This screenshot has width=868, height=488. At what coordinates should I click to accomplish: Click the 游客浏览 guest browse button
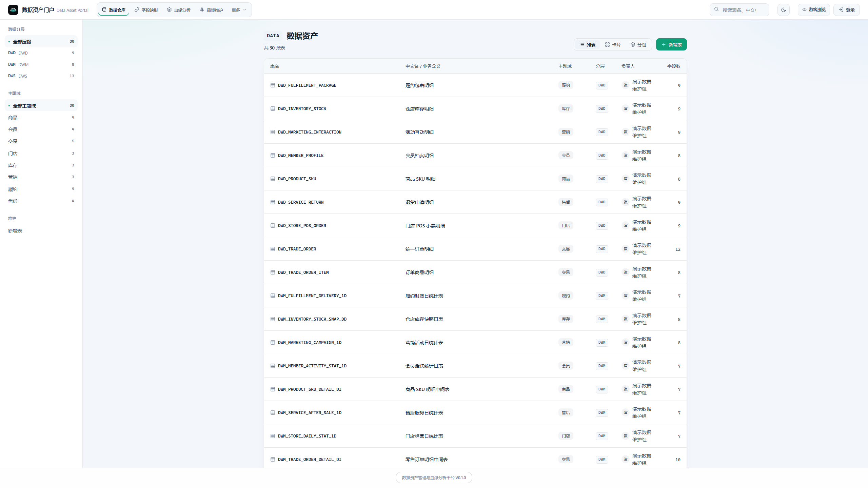(x=814, y=10)
